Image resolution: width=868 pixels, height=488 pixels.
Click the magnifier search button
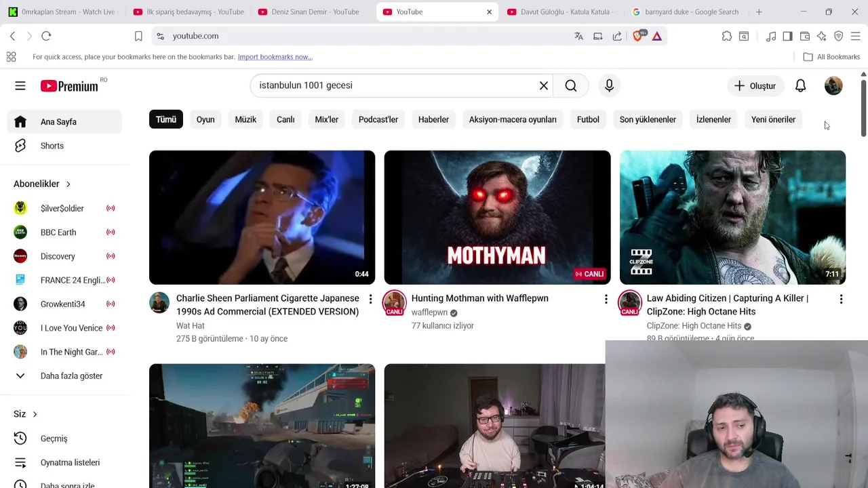(x=571, y=85)
